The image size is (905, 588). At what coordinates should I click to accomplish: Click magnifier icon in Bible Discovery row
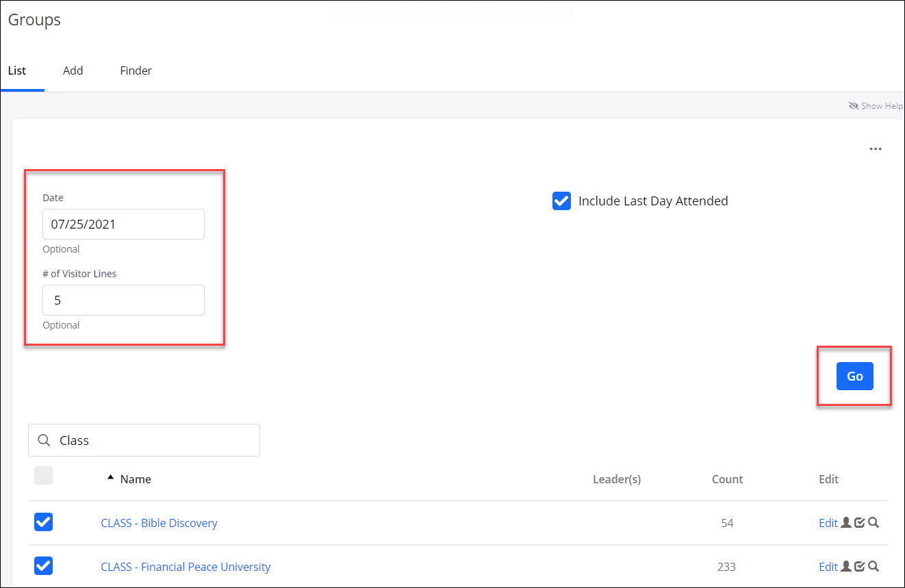pos(874,523)
